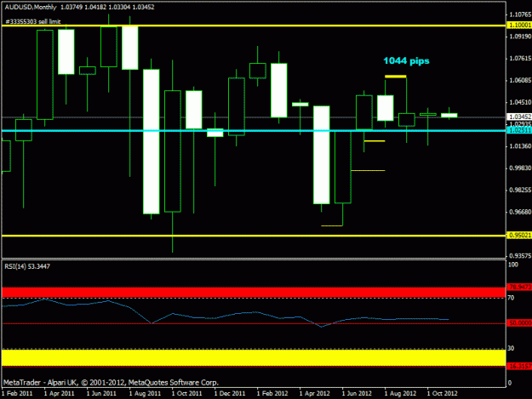
Task: Click the MetaTrader - Alpari UK copyright text
Action: (x=111, y=382)
